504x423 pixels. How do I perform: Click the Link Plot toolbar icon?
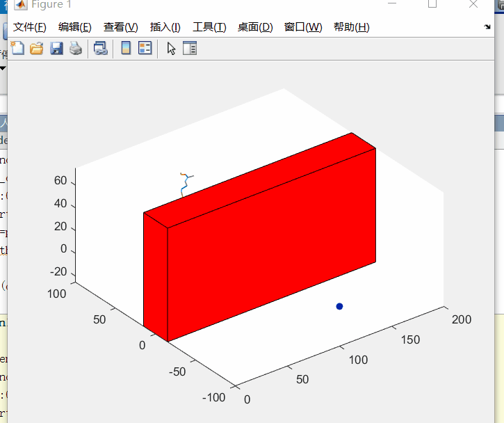click(101, 49)
